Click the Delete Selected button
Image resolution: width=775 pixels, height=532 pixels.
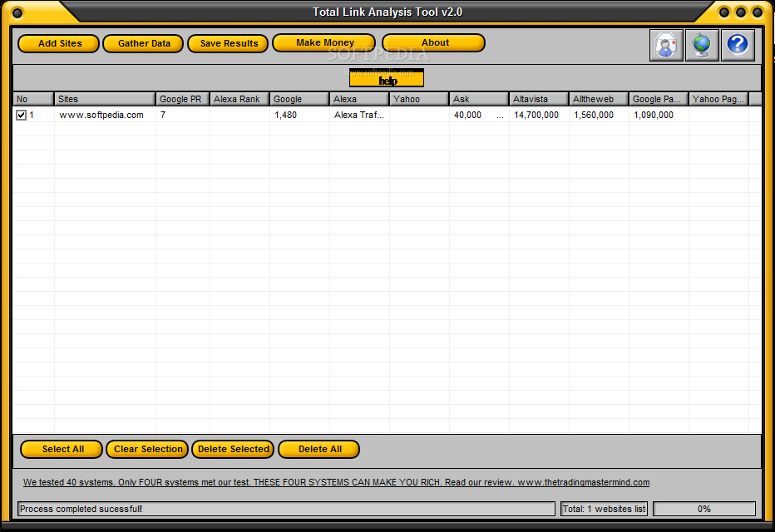pos(233,450)
